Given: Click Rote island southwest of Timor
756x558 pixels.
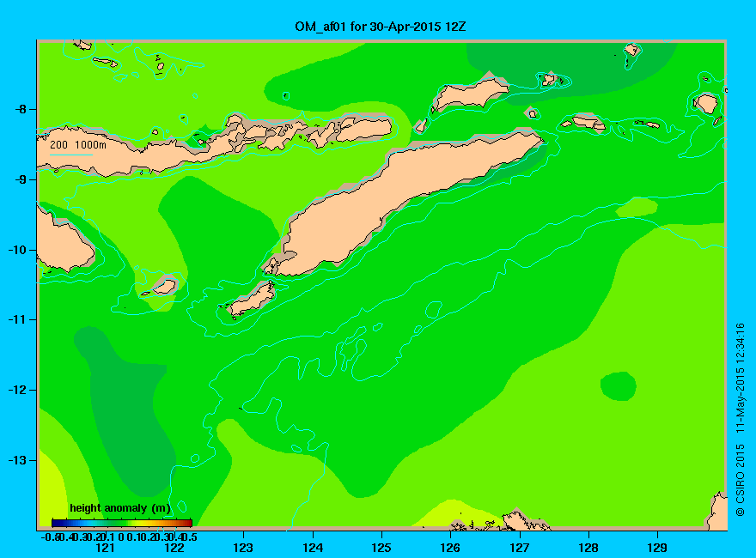Looking at the screenshot, I should click(252, 300).
